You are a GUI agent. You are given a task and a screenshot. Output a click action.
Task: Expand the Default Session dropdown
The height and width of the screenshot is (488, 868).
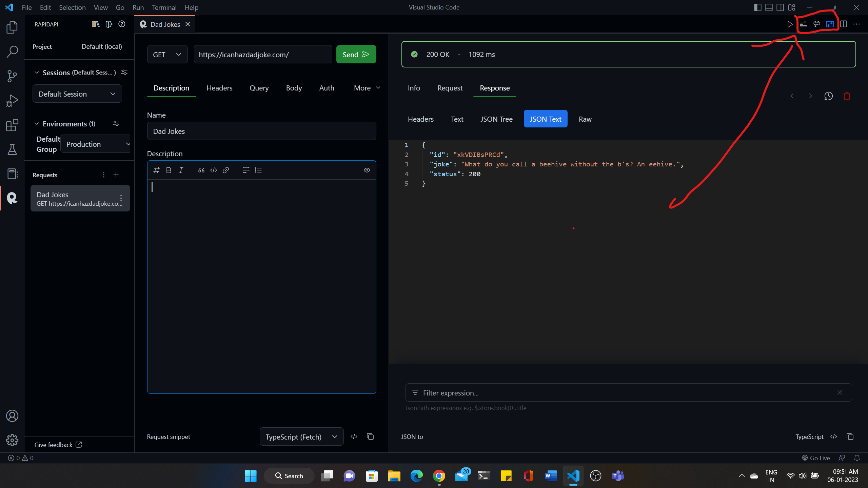point(77,94)
